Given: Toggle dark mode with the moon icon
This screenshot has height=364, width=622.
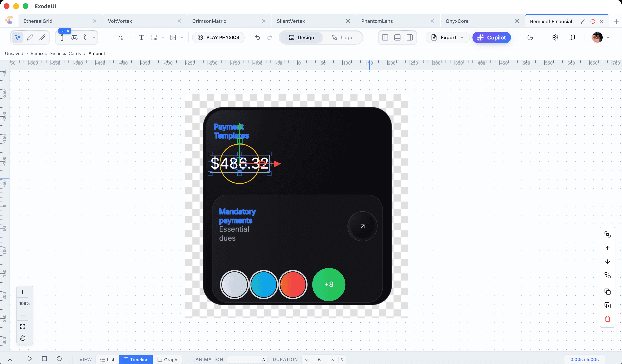Looking at the screenshot, I should pyautogui.click(x=530, y=37).
